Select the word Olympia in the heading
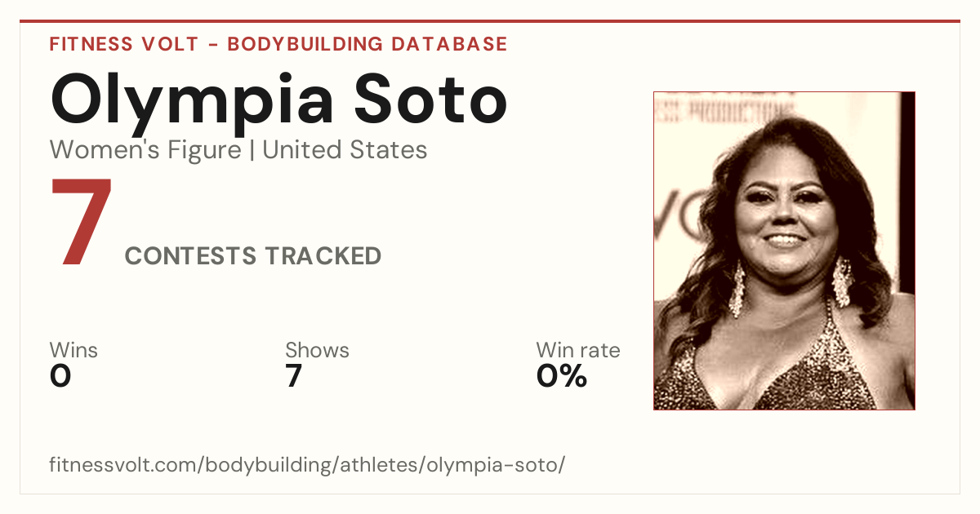Screen dimensions: 980x514 pyautogui.click(x=192, y=102)
